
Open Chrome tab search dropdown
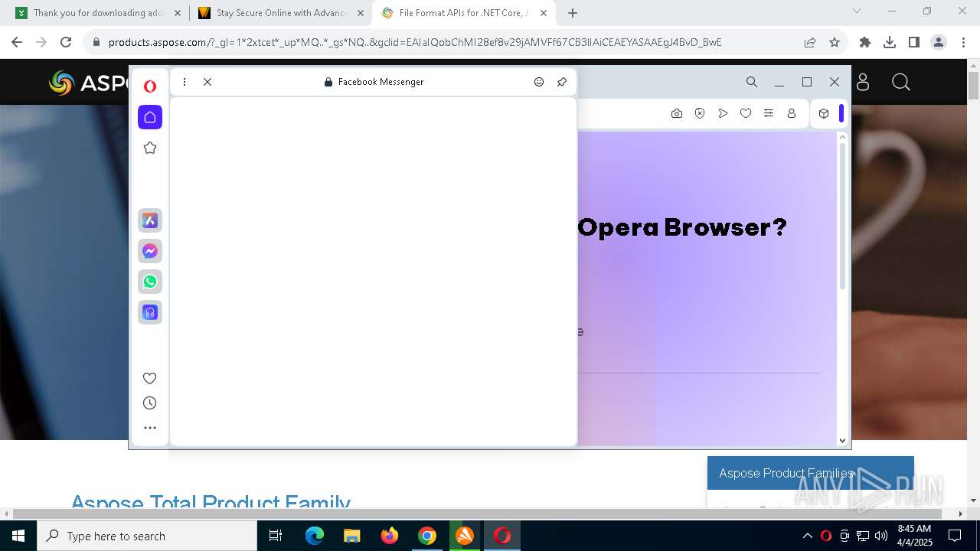(857, 11)
